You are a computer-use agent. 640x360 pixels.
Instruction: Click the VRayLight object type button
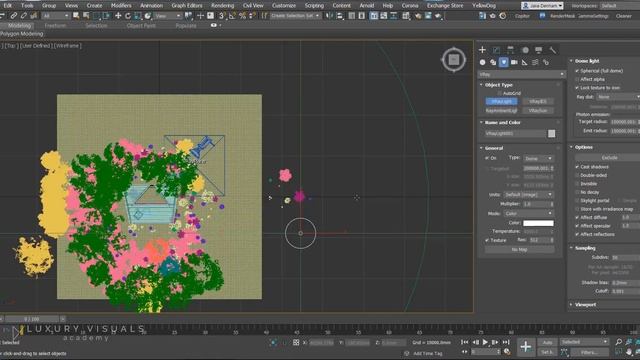(x=502, y=101)
